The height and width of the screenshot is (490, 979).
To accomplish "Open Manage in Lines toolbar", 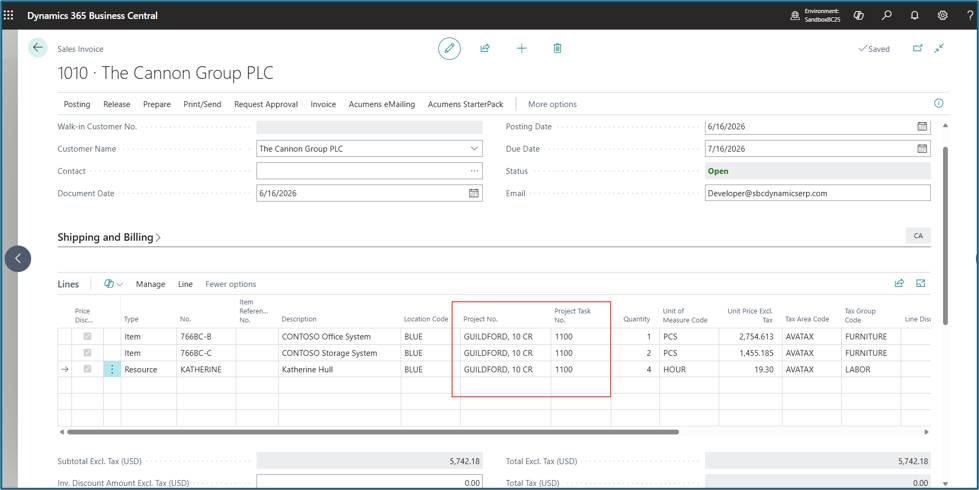I will point(150,284).
